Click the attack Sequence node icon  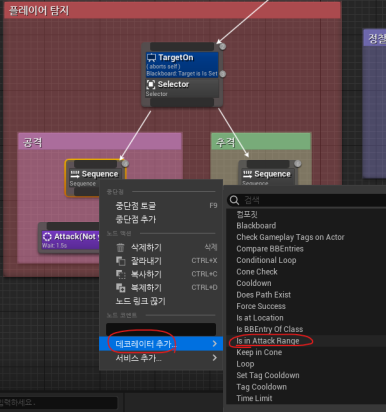tap(75, 174)
